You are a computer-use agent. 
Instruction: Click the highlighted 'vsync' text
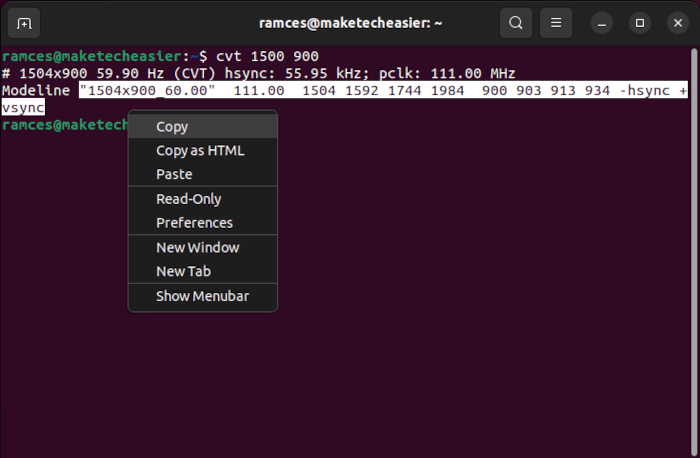[23, 108]
